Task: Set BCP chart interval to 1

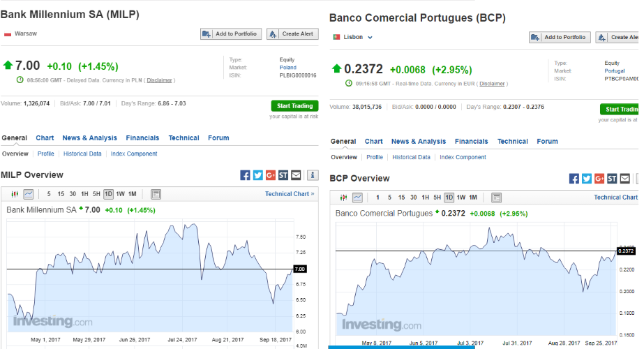Action: 378,198
